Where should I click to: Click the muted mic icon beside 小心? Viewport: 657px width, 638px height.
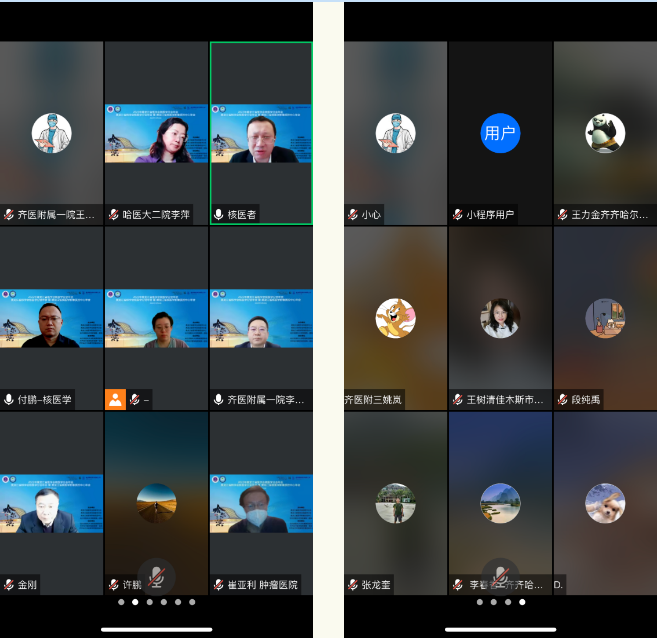(x=353, y=215)
